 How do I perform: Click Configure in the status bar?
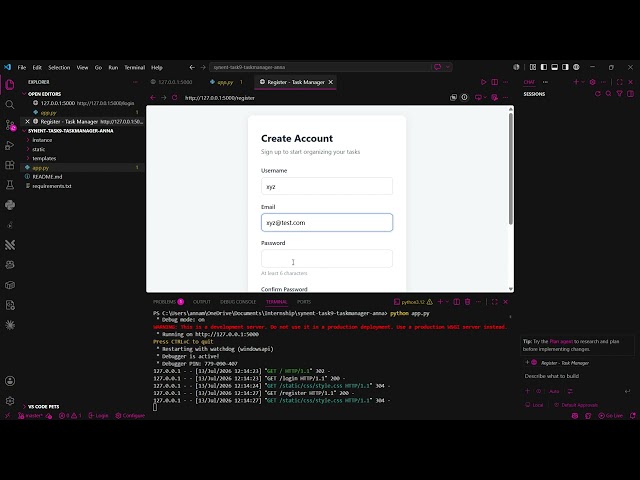point(130,416)
